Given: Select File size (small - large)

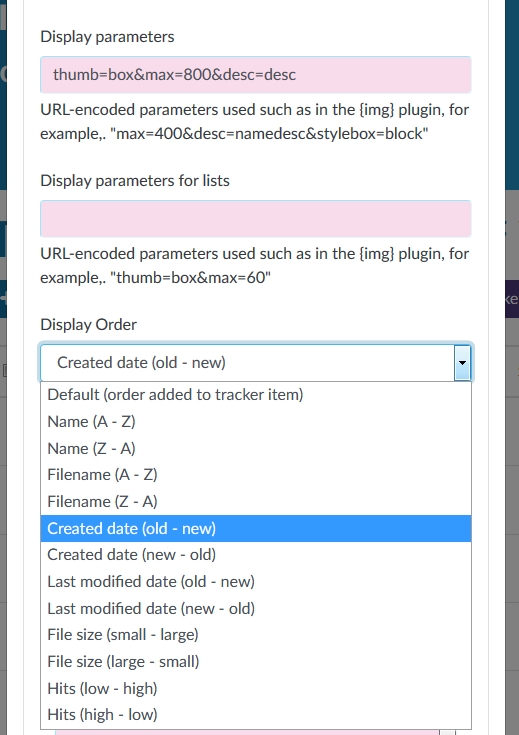Looking at the screenshot, I should point(256,635).
